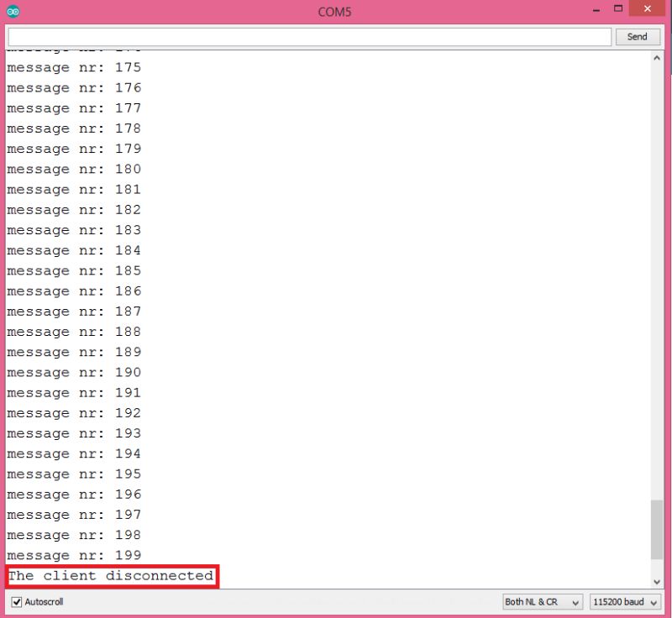Click the 'message nr: 187' output line
The height and width of the screenshot is (618, 672).
(x=74, y=311)
